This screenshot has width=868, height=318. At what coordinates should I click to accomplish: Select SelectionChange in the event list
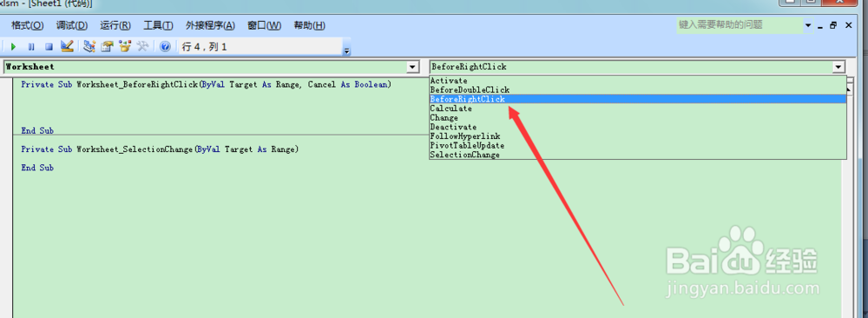coord(638,155)
